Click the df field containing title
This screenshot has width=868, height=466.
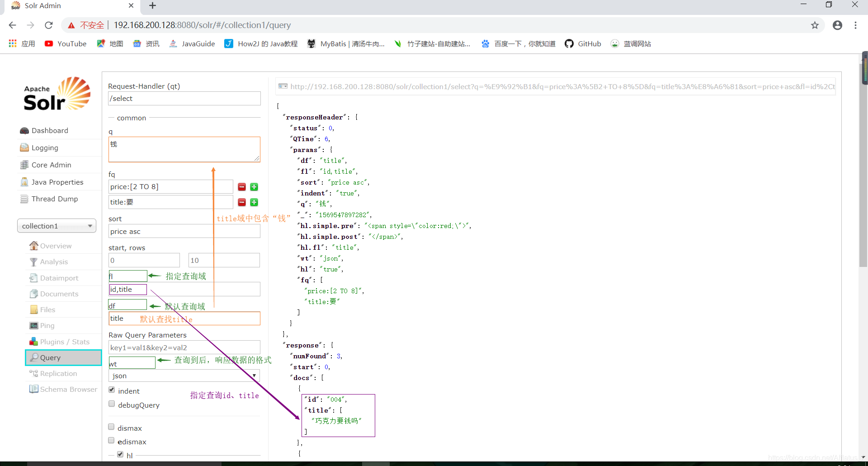(x=184, y=318)
